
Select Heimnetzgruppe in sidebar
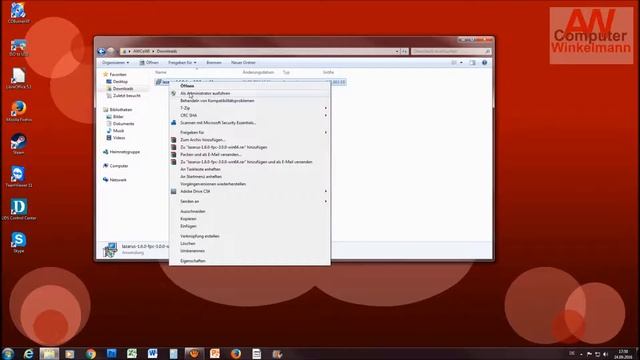(124, 152)
